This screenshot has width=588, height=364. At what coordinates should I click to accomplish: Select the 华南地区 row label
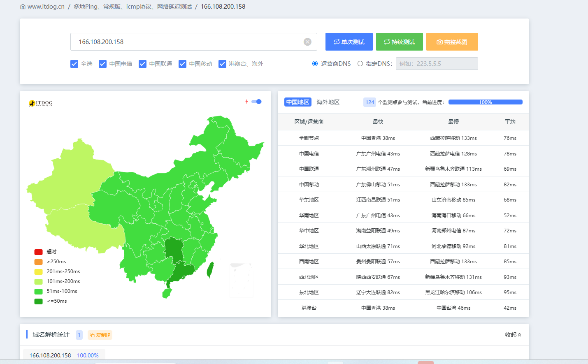[x=309, y=215]
